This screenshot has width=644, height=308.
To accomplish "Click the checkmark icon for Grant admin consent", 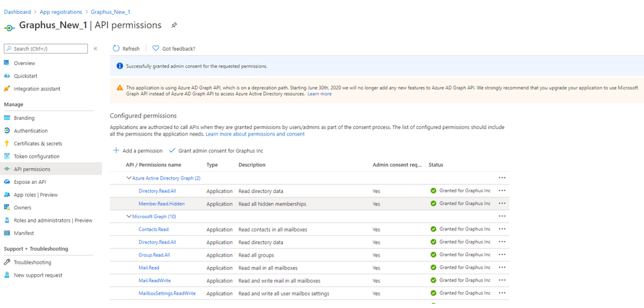I will tap(172, 151).
